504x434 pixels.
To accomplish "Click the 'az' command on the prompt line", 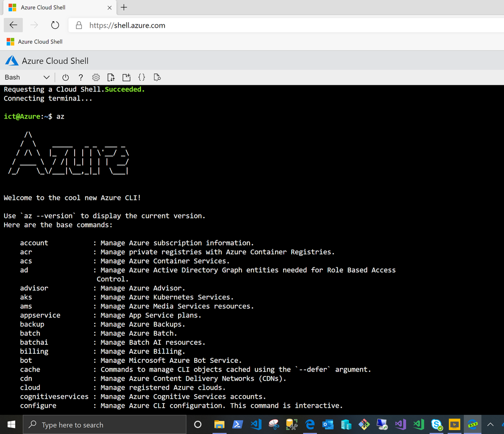I will point(61,117).
